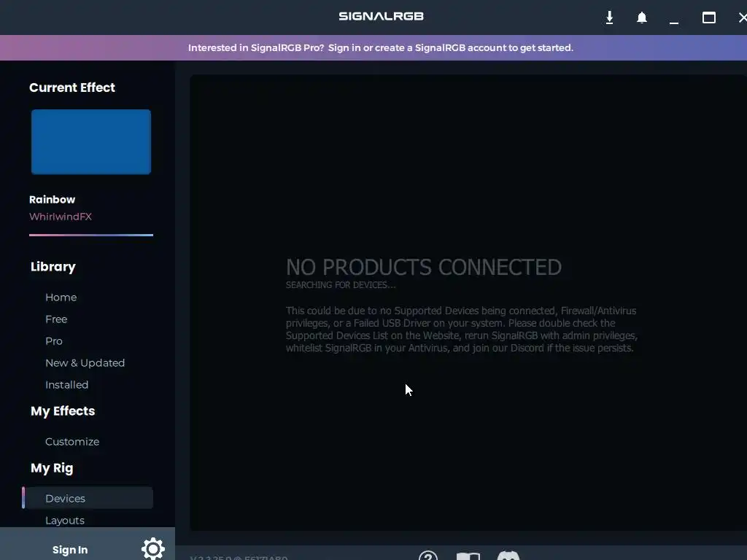Viewport: 747px width, 560px height.
Task: Open Customize under My Effects
Action: pos(72,441)
